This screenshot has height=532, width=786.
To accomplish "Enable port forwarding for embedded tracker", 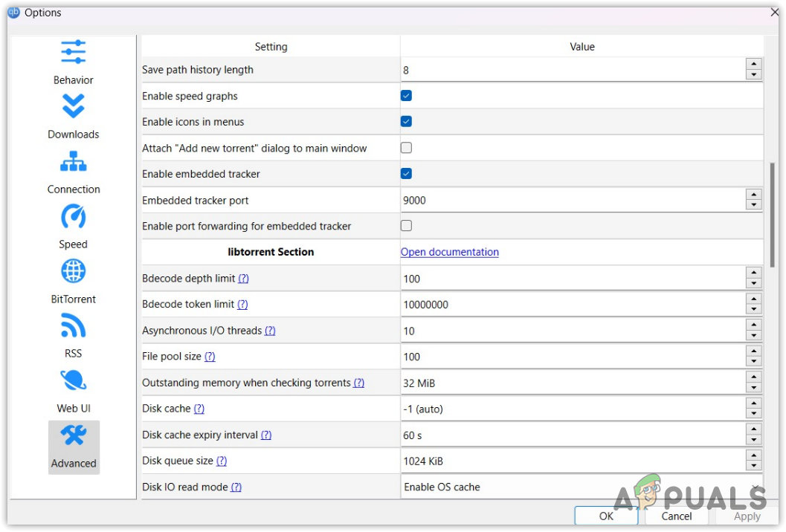I will pos(406,226).
